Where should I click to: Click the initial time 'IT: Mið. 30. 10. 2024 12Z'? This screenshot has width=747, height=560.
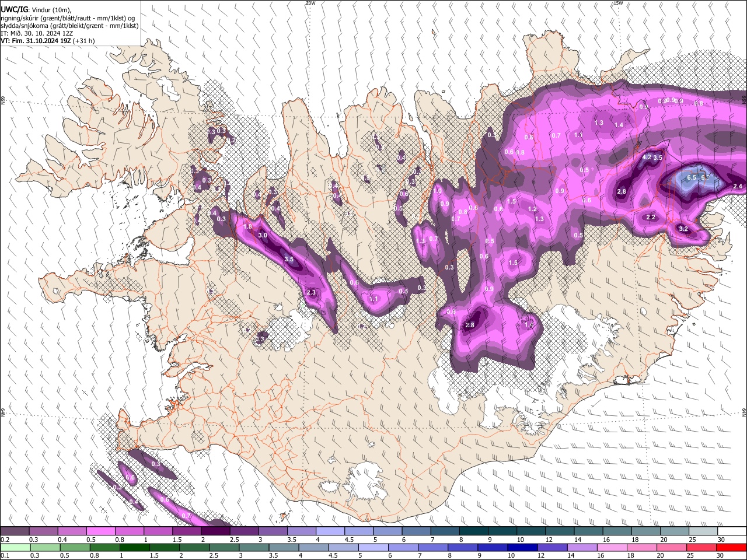(37, 33)
